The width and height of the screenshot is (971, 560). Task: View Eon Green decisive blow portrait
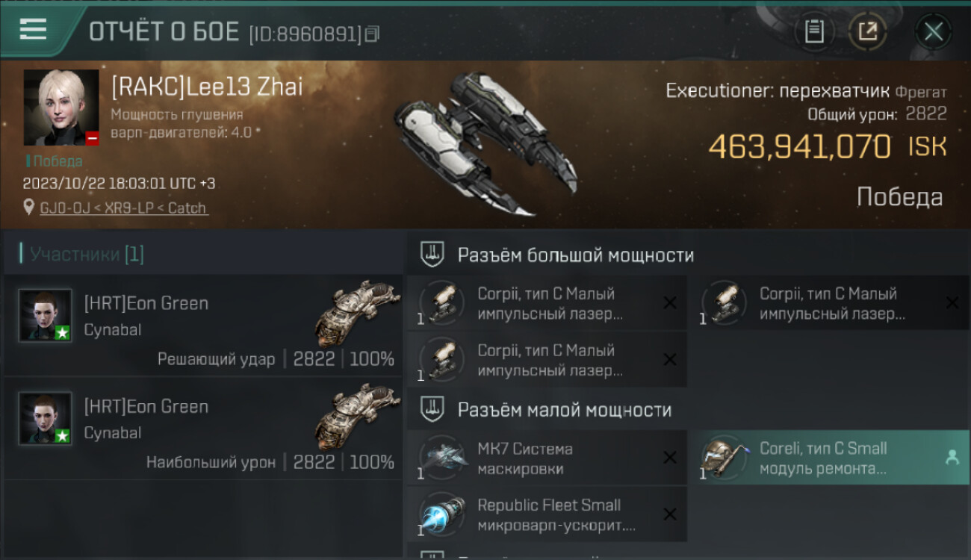click(46, 315)
